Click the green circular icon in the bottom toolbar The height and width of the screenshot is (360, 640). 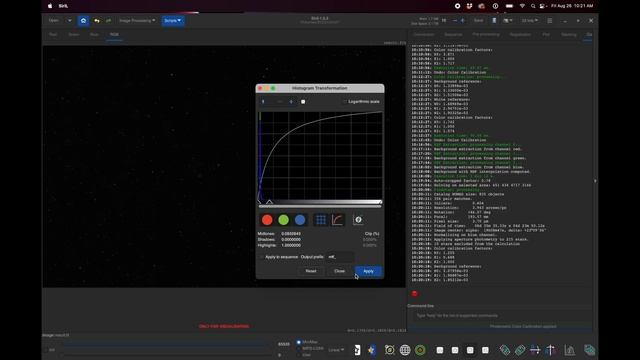coord(420,350)
